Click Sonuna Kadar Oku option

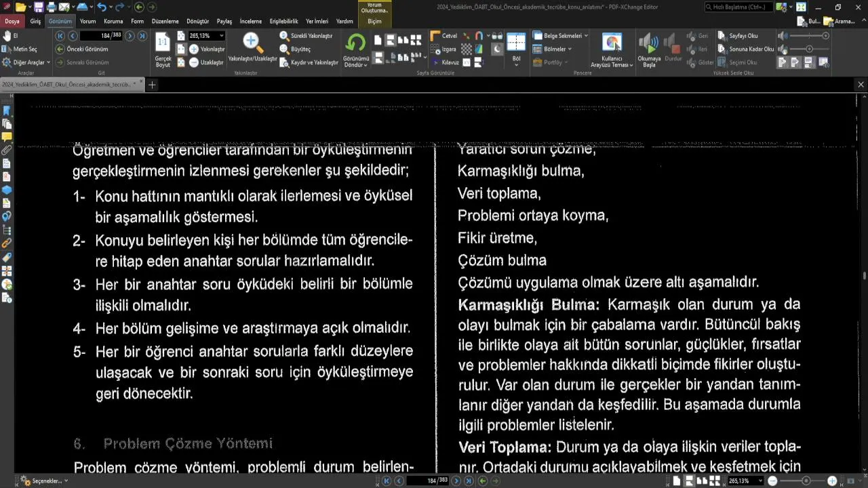click(746, 49)
